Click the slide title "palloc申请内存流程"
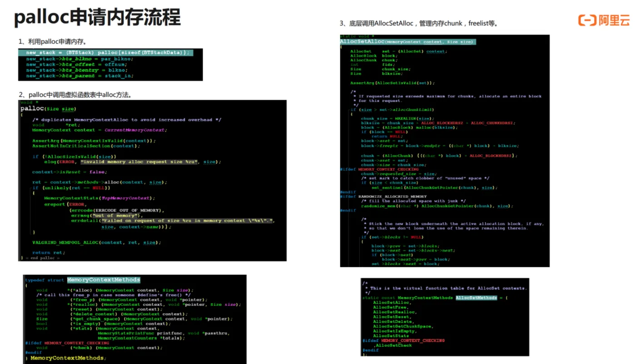636x364 pixels. click(97, 18)
